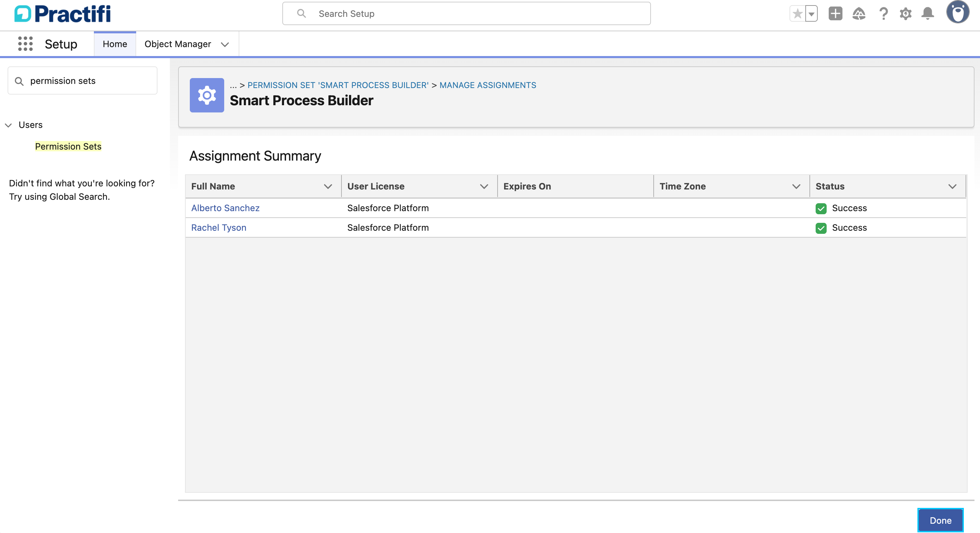Open Permission Sets in the sidebar
Viewport: 980px width, 533px height.
coord(68,146)
